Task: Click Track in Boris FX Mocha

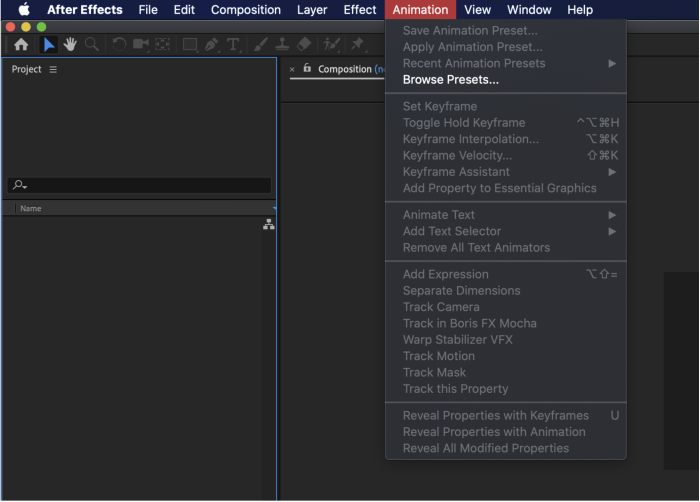Action: coord(506,323)
